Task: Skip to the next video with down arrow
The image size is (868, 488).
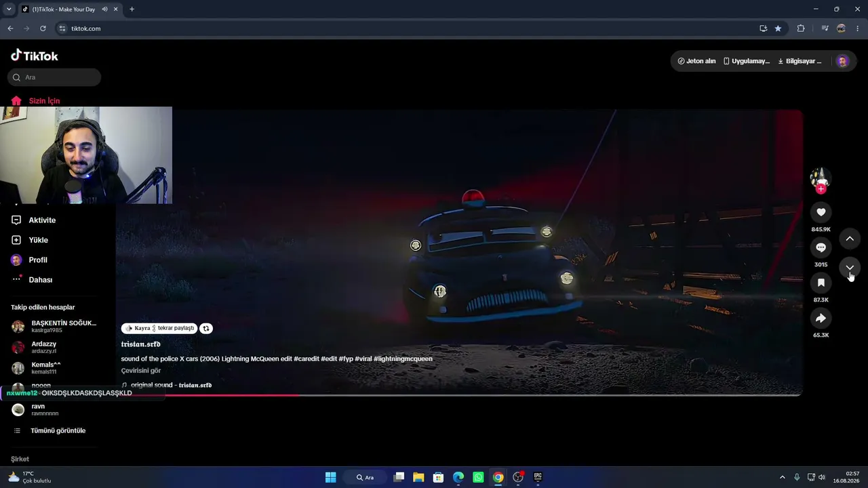Action: pyautogui.click(x=850, y=268)
